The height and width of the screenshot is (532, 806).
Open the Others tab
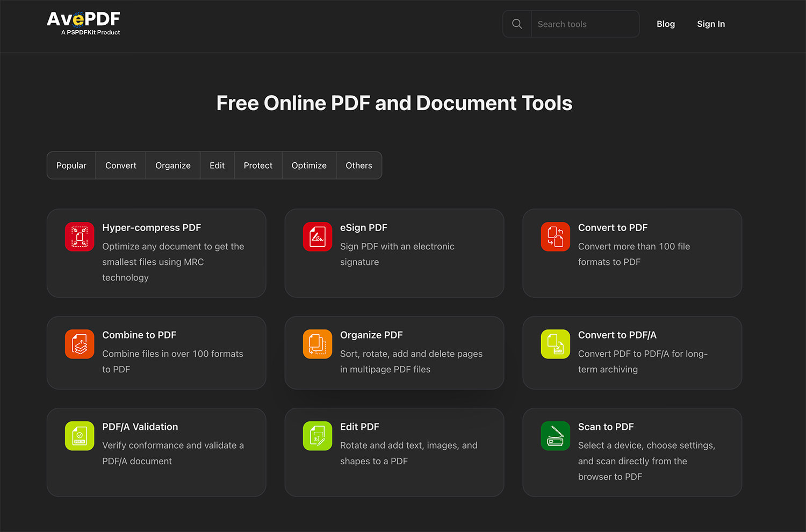pyautogui.click(x=359, y=166)
